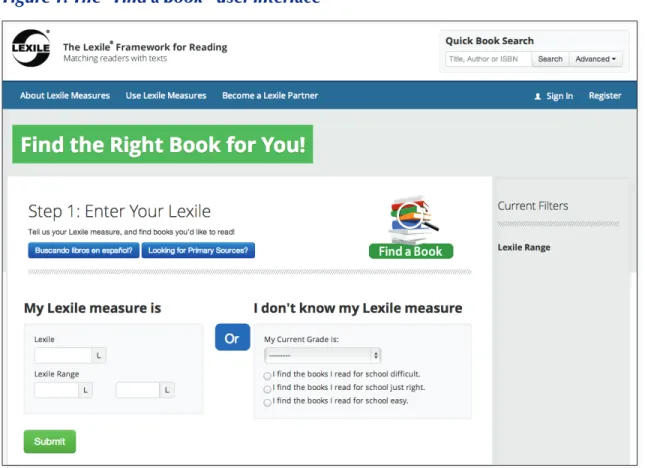This screenshot has width=645, height=468.
Task: Focus the Lexile Range minimum field
Action: click(56, 390)
